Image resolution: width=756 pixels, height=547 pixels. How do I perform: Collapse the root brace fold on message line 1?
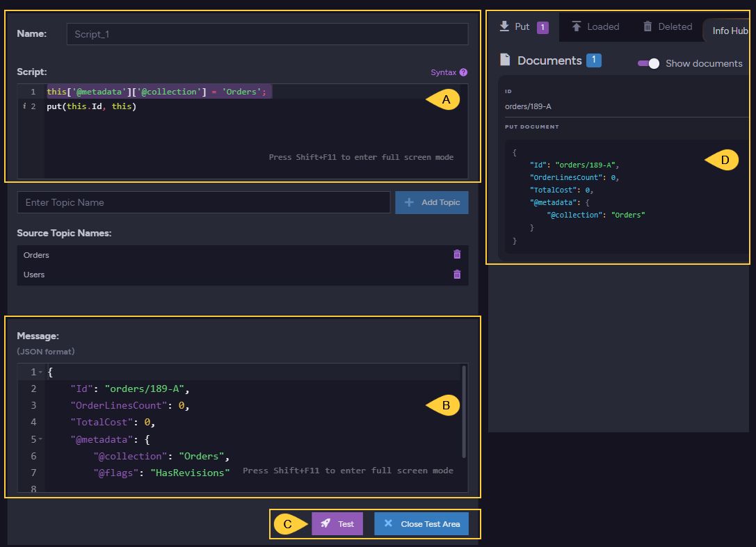[x=40, y=372]
